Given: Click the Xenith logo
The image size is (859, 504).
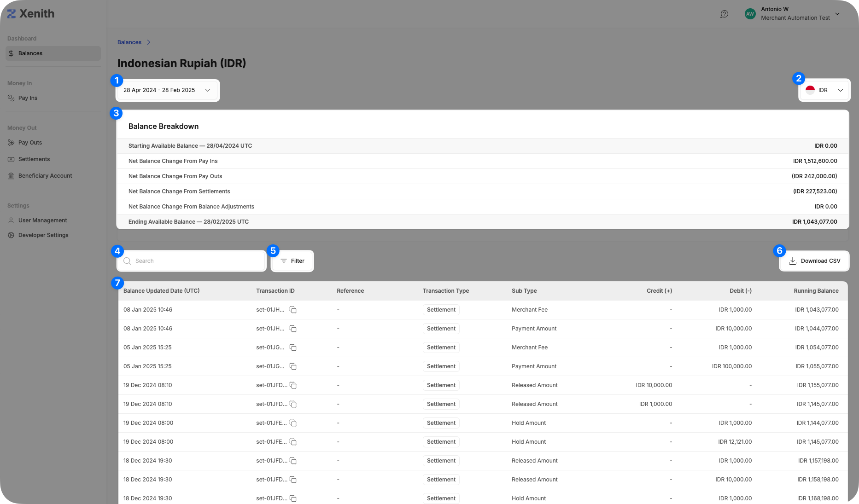Looking at the screenshot, I should (x=31, y=14).
